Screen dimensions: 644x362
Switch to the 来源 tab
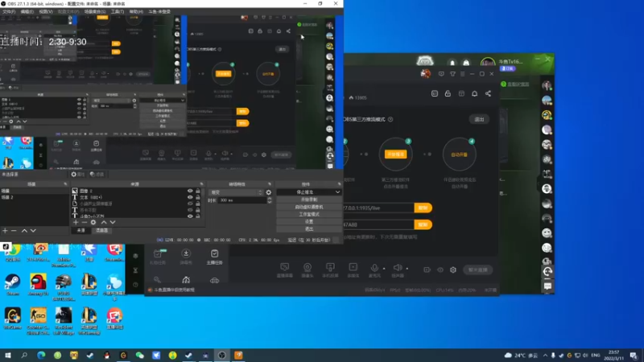click(81, 230)
